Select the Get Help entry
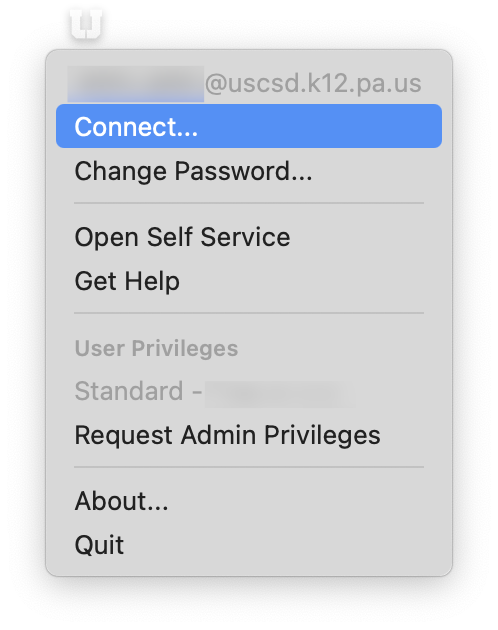Screen dimensions: 498x630 249,280
